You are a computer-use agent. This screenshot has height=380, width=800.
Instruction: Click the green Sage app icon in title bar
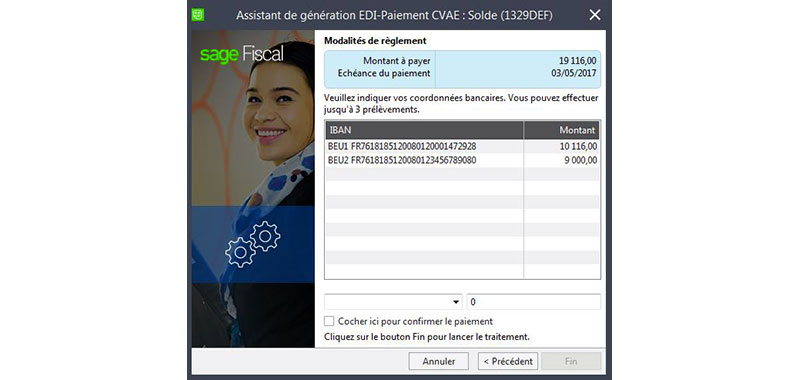click(197, 14)
